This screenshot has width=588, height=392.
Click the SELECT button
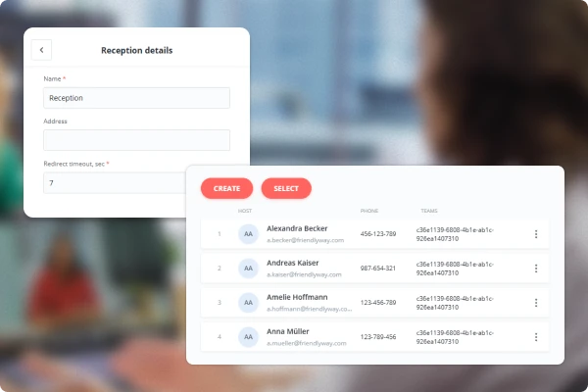click(x=286, y=188)
